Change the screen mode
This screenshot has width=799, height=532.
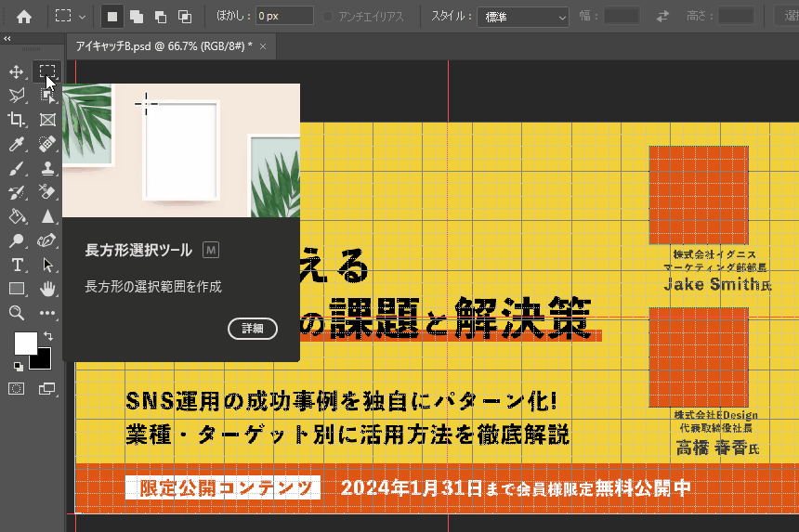tap(46, 389)
